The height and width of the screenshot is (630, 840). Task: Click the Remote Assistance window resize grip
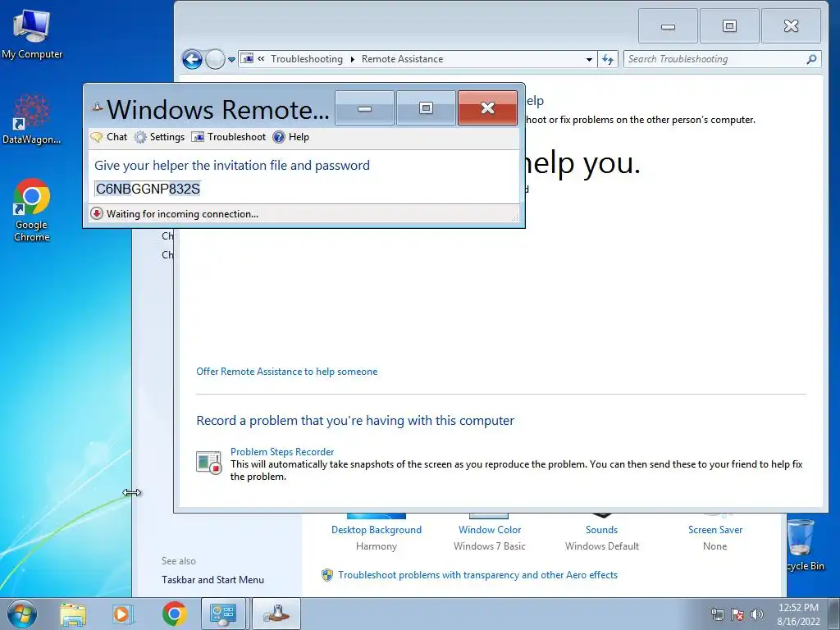(x=515, y=217)
